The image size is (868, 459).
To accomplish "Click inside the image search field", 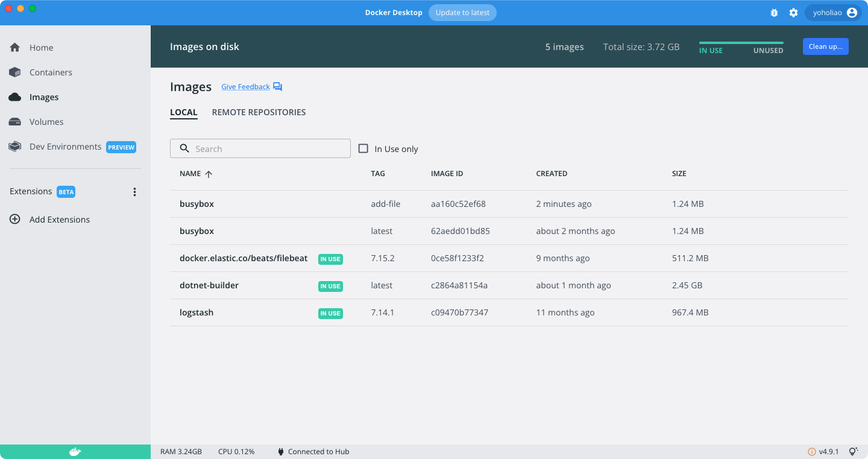I will pyautogui.click(x=260, y=148).
